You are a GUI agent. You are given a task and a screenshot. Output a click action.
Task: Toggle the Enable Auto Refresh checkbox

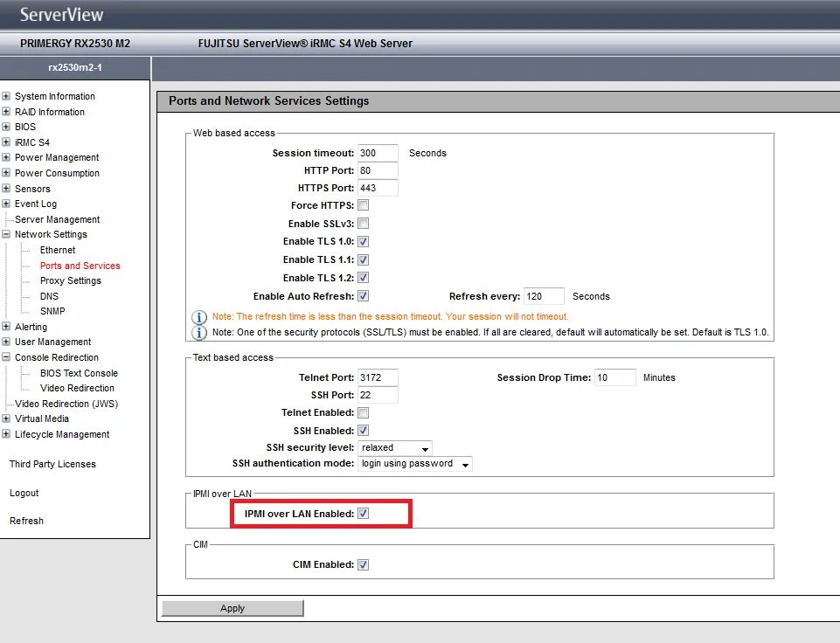coord(364,296)
